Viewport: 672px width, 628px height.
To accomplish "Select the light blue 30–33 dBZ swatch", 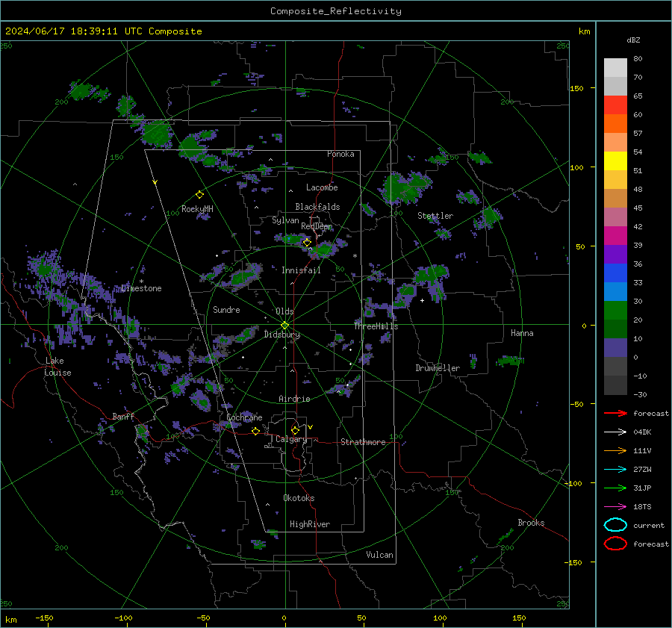I will (x=615, y=291).
